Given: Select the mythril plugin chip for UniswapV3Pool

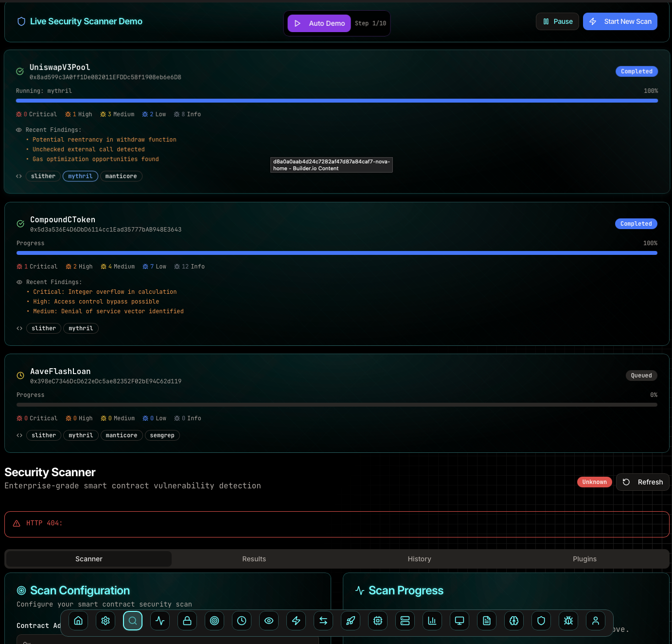Looking at the screenshot, I should pos(80,176).
